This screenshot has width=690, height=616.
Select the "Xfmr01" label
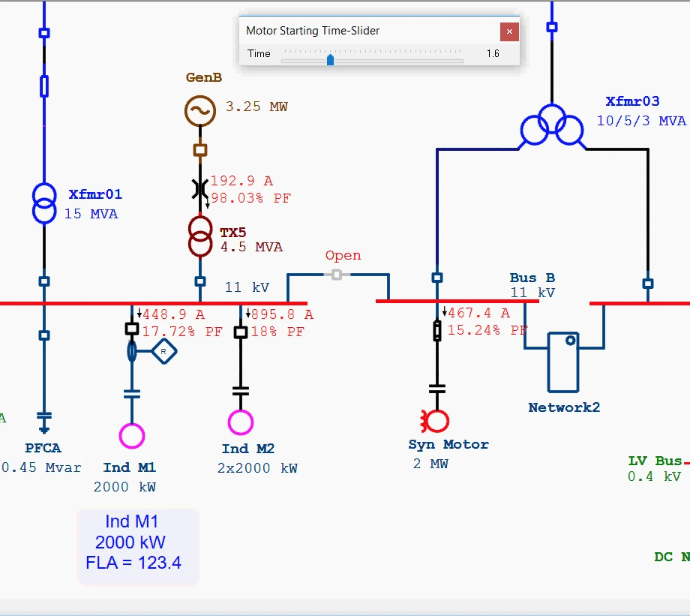(x=95, y=194)
